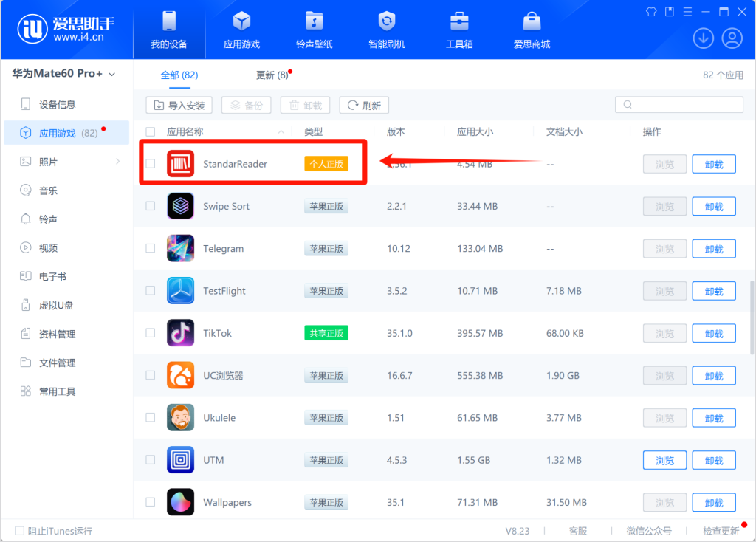This screenshot has width=756, height=542.
Task: Click the 应用大小 column header
Action: tap(475, 131)
